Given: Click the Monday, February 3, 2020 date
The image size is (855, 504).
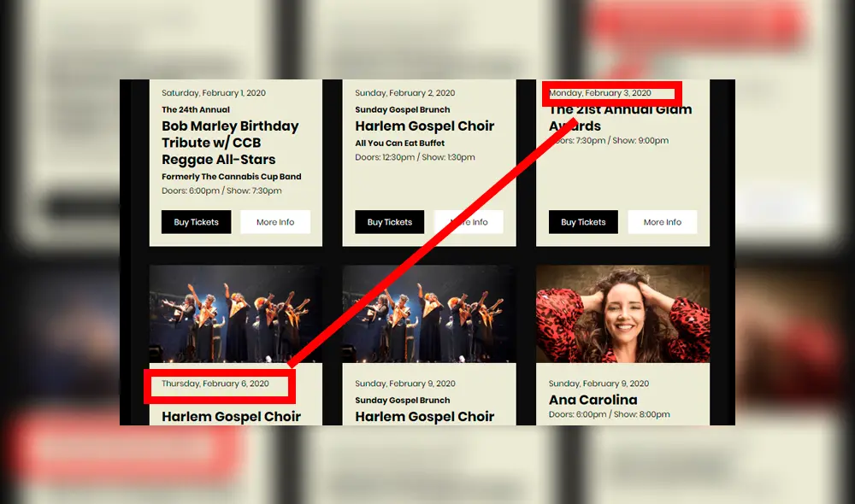Looking at the screenshot, I should (599, 93).
